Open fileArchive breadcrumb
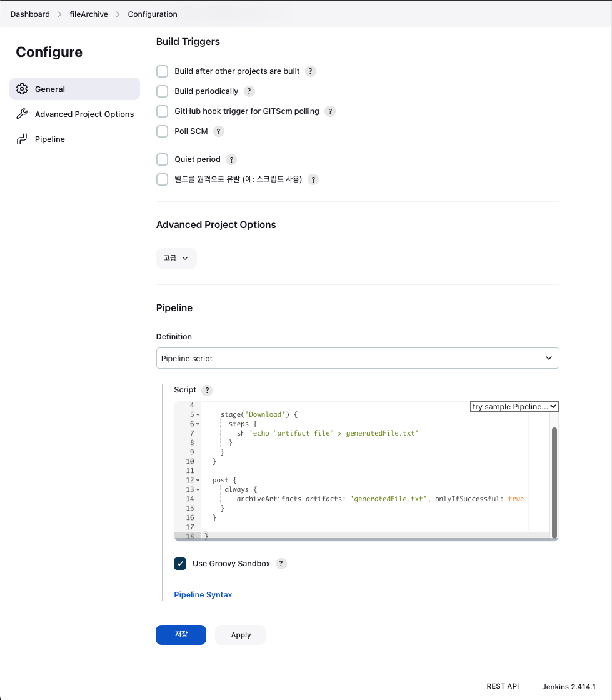The image size is (612, 700). pos(89,14)
